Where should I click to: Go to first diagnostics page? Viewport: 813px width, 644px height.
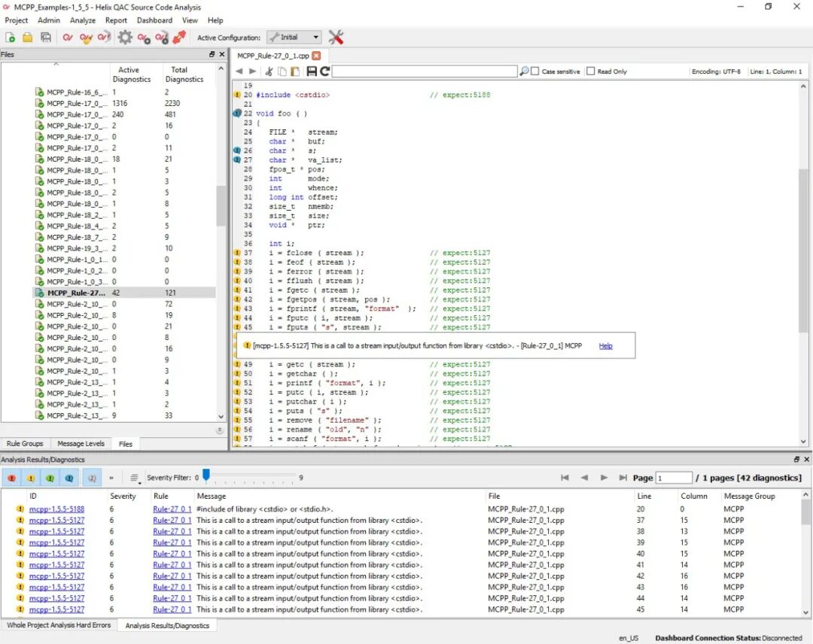click(x=565, y=478)
